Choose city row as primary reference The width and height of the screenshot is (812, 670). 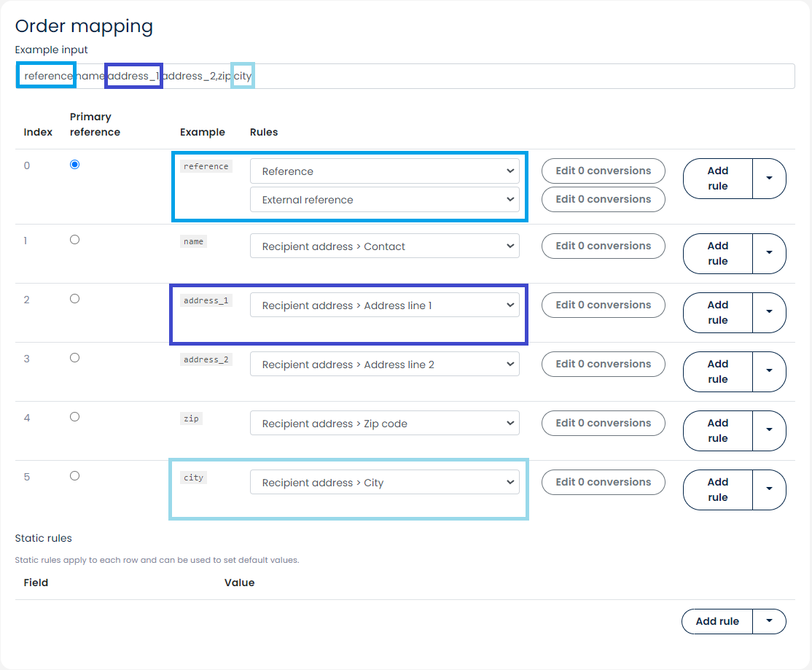pyautogui.click(x=74, y=476)
